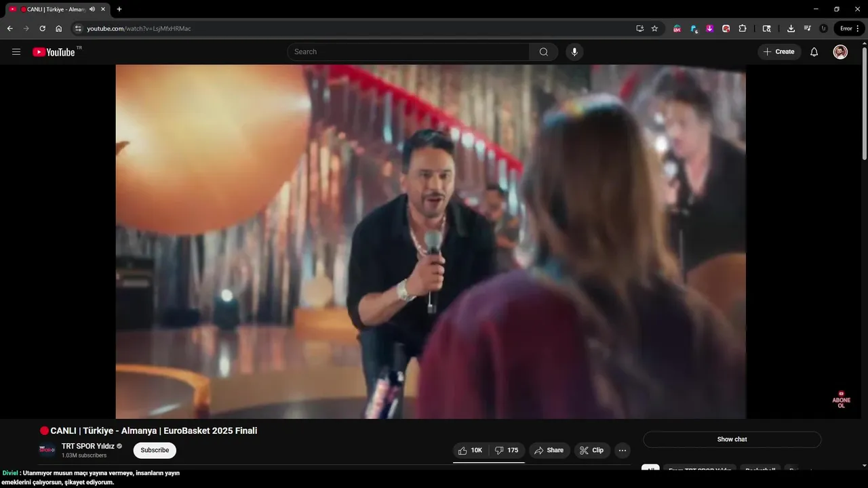Open the browser downloads icon
The width and height of the screenshot is (868, 488).
point(791,28)
